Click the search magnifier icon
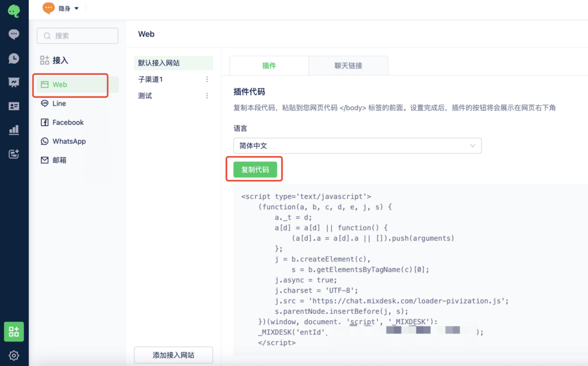Image resolution: width=588 pixels, height=366 pixels. click(x=47, y=36)
